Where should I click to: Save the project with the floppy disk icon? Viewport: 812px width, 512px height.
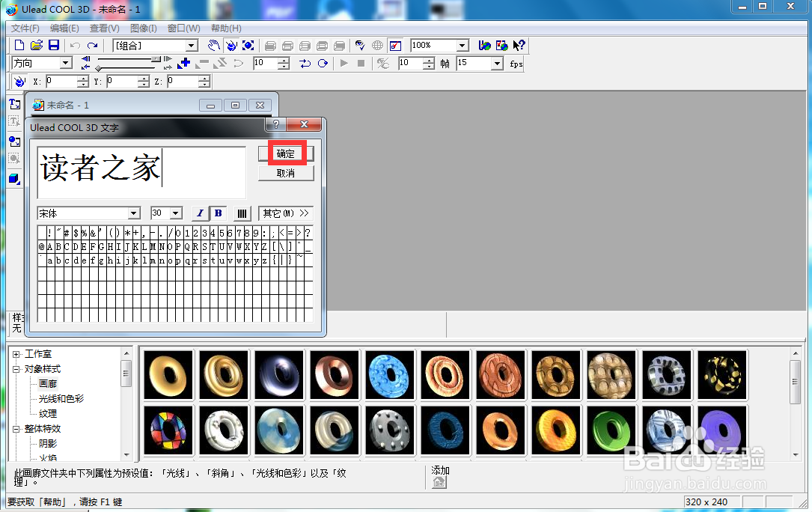[54, 46]
